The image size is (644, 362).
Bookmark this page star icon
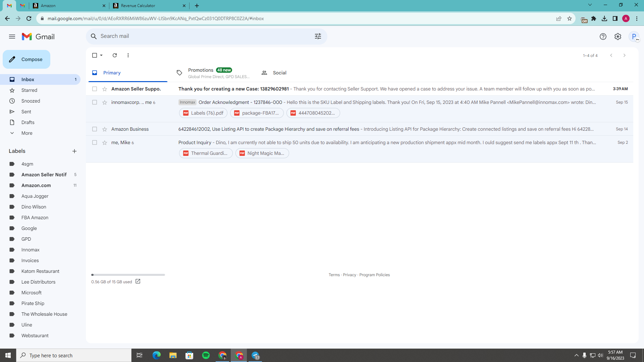click(570, 18)
